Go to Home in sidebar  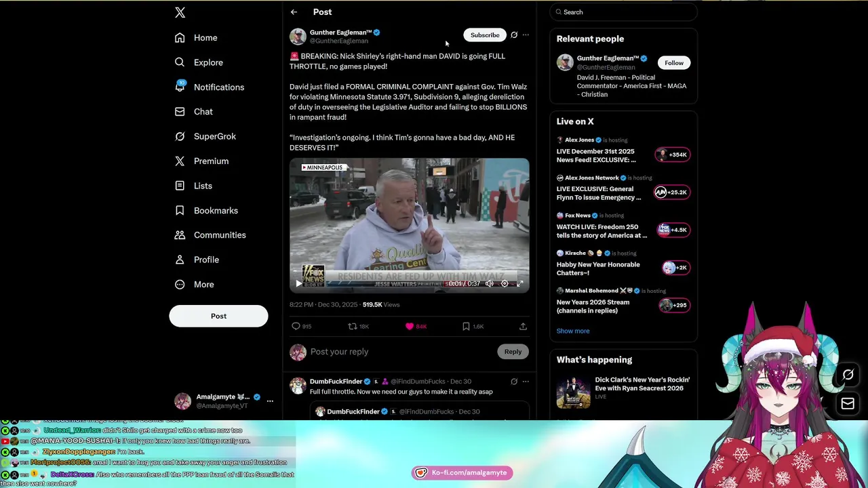(x=196, y=38)
